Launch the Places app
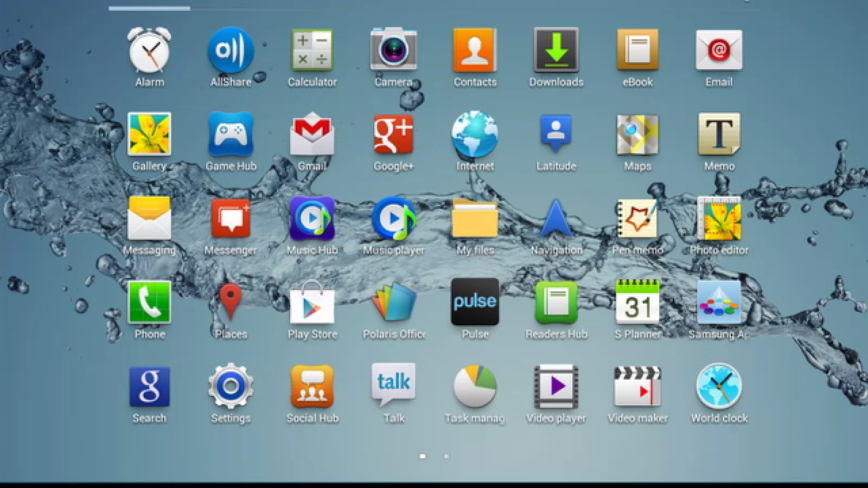 (231, 302)
